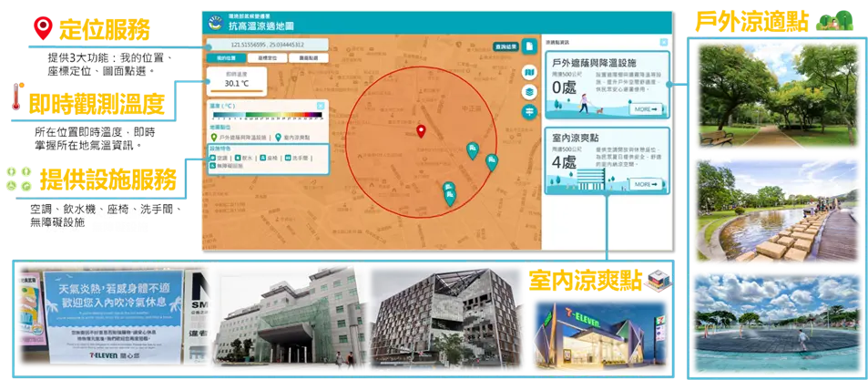
Task: Click the coordinates field 121.51556595
Action: click(268, 45)
